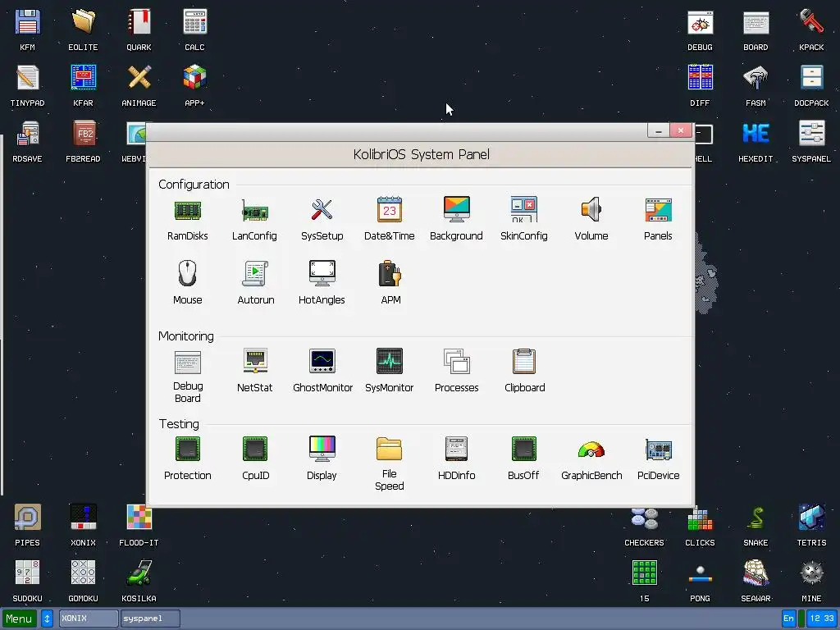Launch GhostMonitor icon
Screen dimensions: 840x630
coord(322,361)
